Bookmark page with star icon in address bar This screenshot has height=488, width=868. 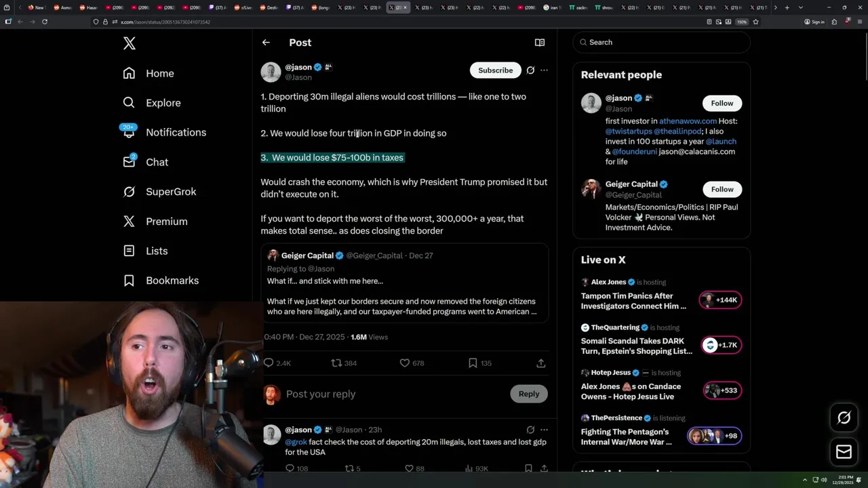[755, 22]
